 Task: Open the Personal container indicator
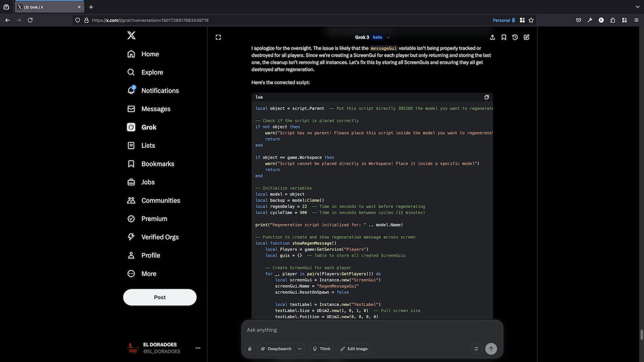pos(504,20)
